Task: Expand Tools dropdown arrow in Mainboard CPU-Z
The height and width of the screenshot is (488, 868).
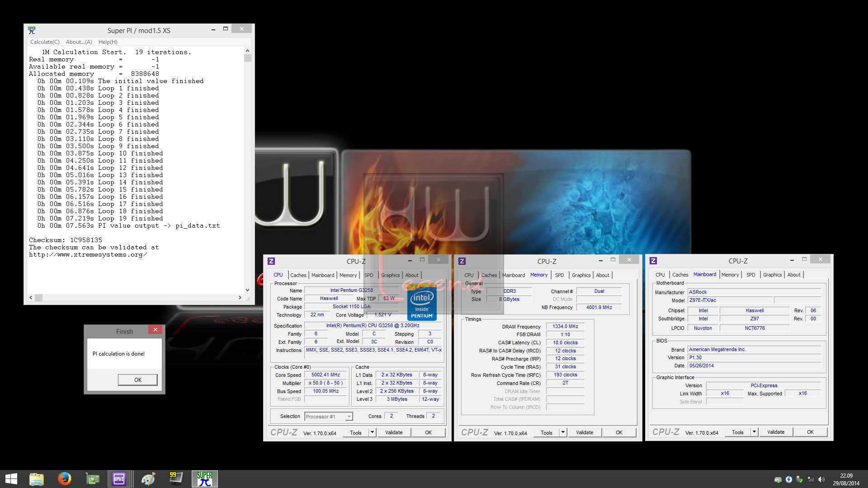Action: 754,432
